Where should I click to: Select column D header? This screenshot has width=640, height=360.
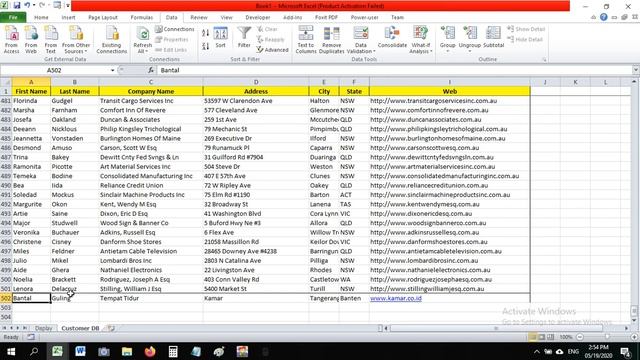(x=256, y=82)
